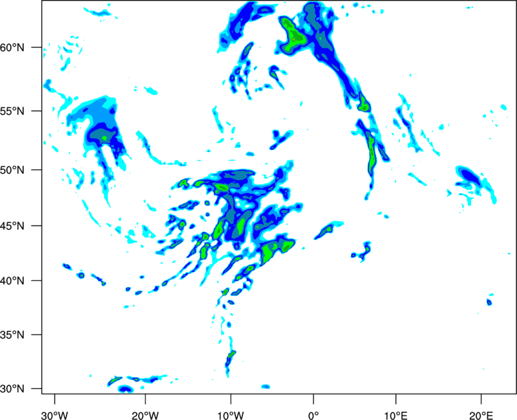
Task: Click the 45°N latitude label
Action: (x=12, y=226)
